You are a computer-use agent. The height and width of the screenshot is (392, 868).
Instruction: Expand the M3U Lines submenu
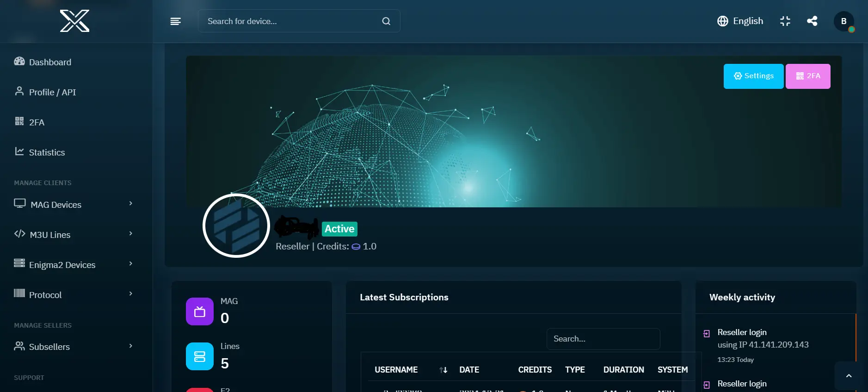[73, 235]
